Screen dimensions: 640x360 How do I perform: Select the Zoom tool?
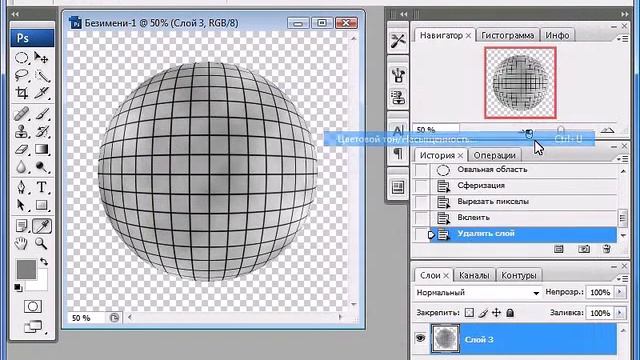pos(41,244)
